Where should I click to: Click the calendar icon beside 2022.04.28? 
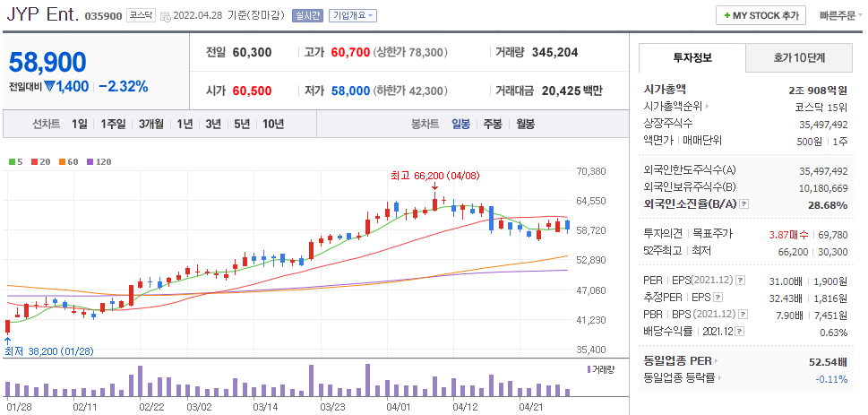(166, 17)
